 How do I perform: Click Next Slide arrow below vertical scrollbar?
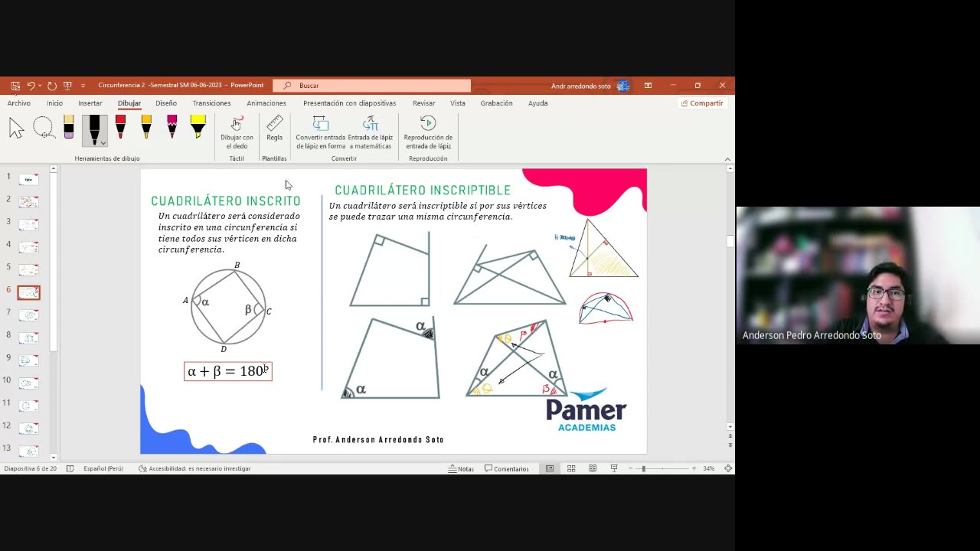[730, 445]
